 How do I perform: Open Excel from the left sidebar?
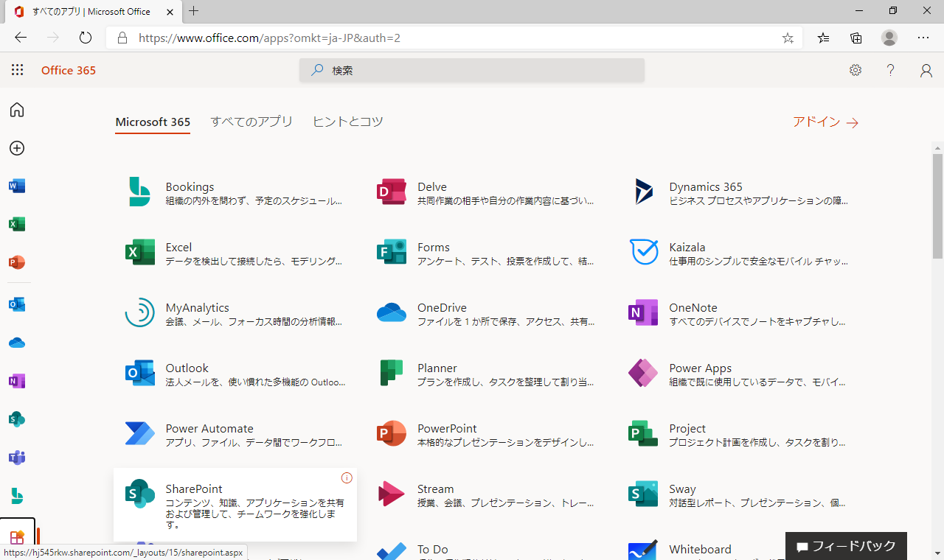coord(17,224)
